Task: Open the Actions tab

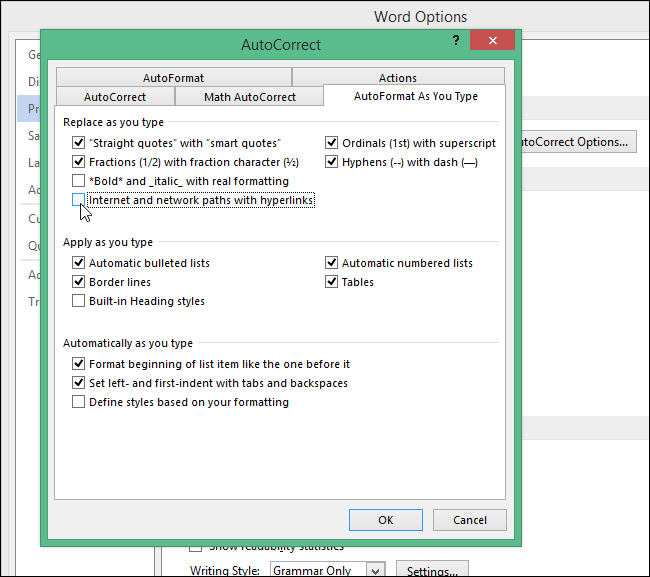Action: click(398, 77)
